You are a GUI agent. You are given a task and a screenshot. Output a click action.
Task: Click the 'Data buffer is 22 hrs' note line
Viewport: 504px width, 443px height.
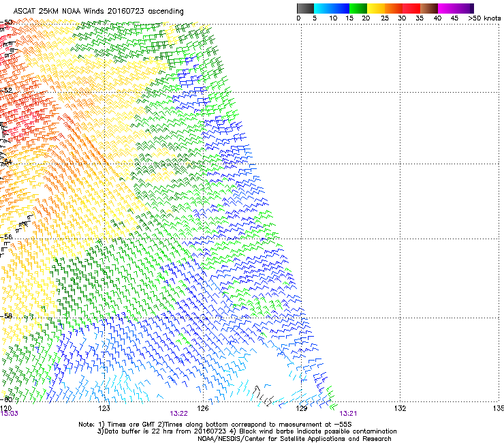247,431
